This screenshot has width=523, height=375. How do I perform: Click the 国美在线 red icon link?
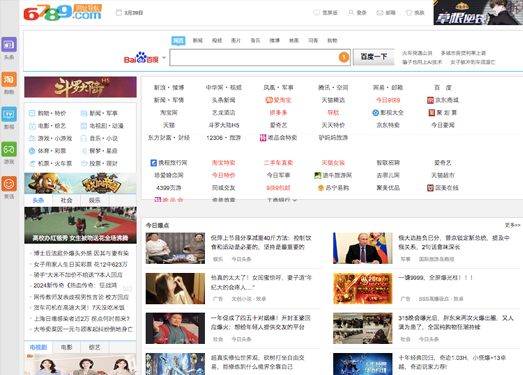click(x=443, y=188)
